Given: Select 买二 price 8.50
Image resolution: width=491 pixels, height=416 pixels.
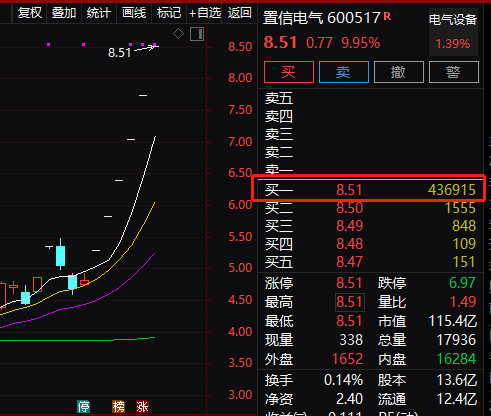Looking at the screenshot, I should tap(349, 208).
